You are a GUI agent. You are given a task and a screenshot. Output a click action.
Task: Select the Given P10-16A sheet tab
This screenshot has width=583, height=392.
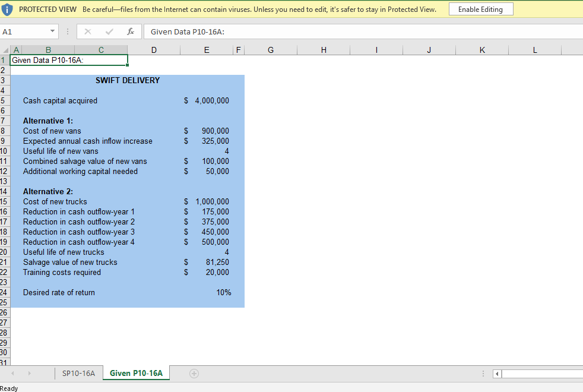pos(136,373)
